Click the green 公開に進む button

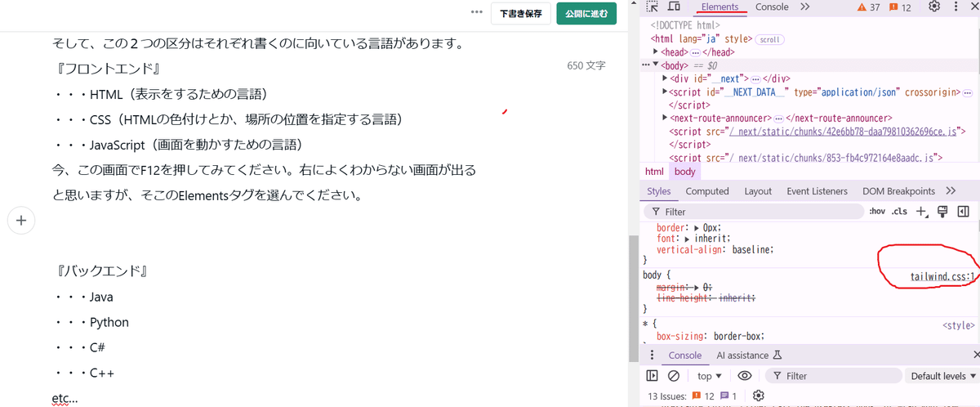pyautogui.click(x=587, y=13)
